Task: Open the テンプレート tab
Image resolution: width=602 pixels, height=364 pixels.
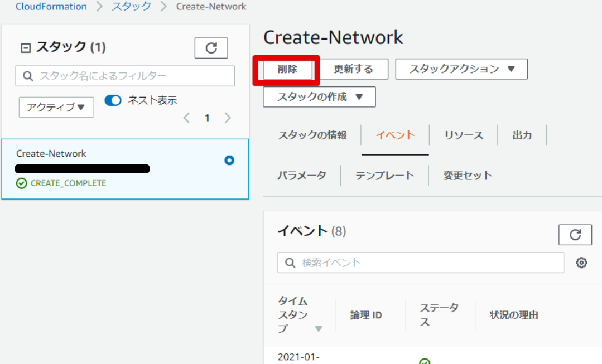Action: point(385,175)
